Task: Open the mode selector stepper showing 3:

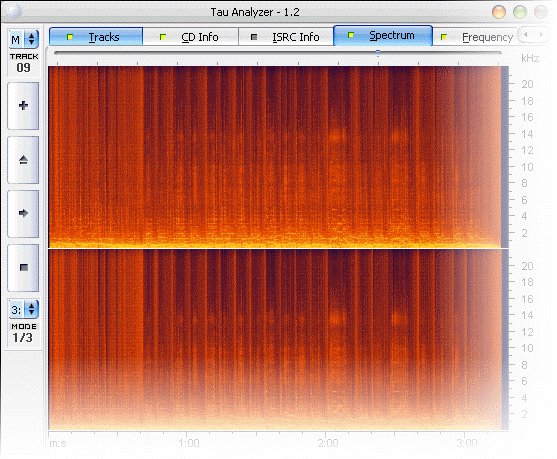Action: point(23,309)
